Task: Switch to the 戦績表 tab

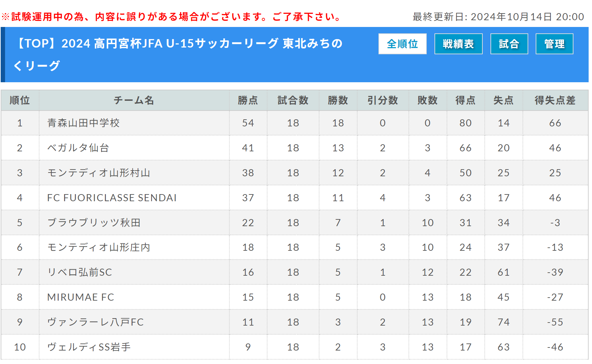Action: 458,44
